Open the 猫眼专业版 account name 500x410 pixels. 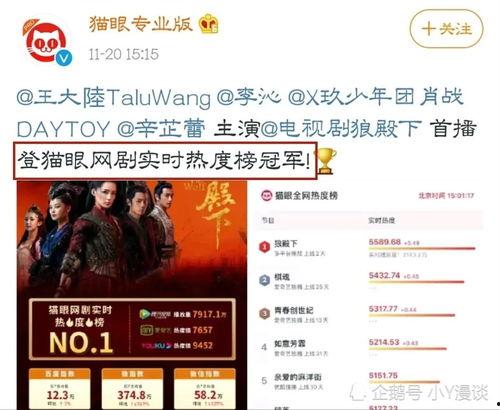click(141, 24)
